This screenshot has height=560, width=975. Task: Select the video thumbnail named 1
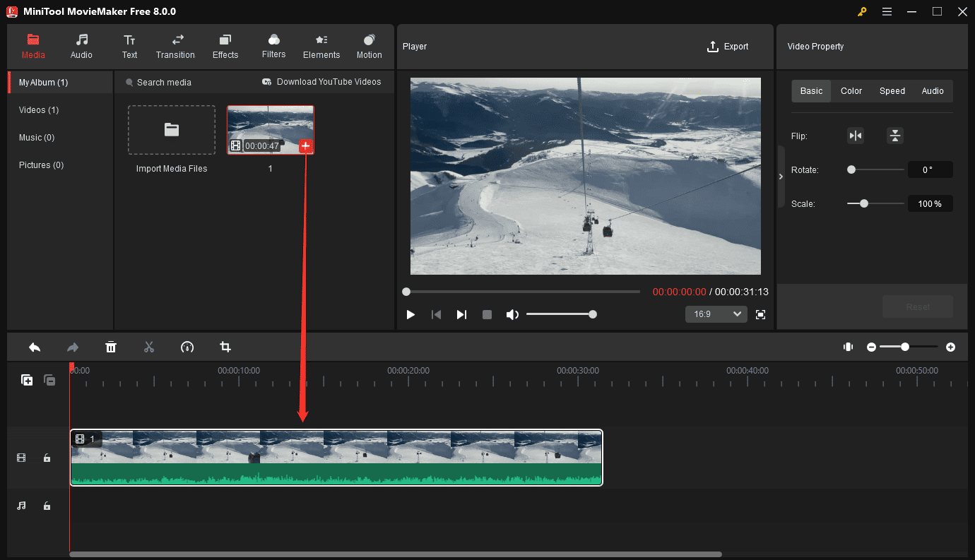270,130
